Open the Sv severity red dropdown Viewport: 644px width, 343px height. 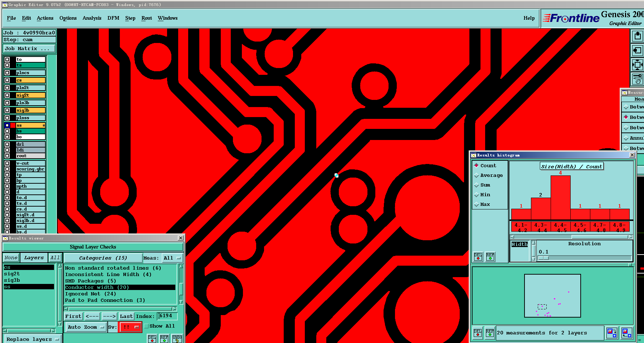tap(130, 327)
